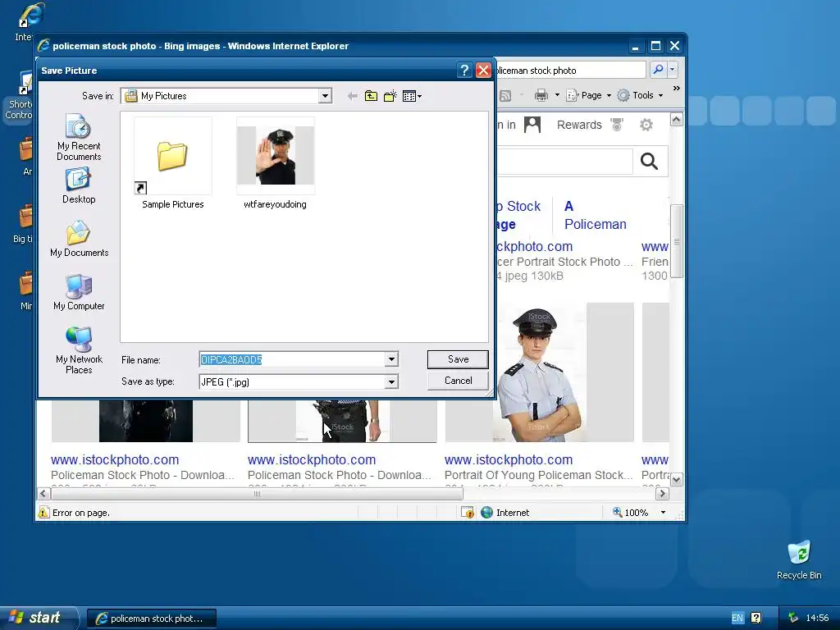Click 'Portrait Of Young Policeman Stock...' caption
Viewport: 840px width, 630px height.
[538, 475]
